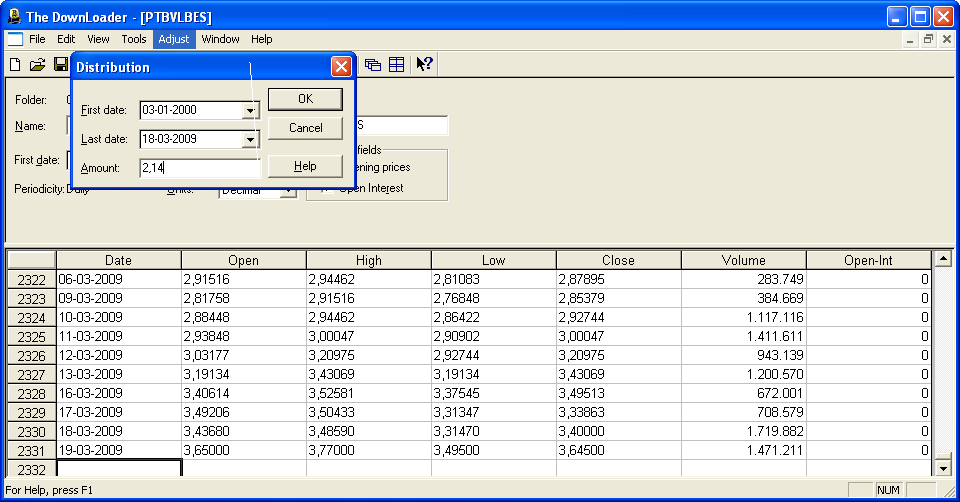Click the Amount field containing 2,14
Viewport: 960px width, 502px height.
coord(200,168)
